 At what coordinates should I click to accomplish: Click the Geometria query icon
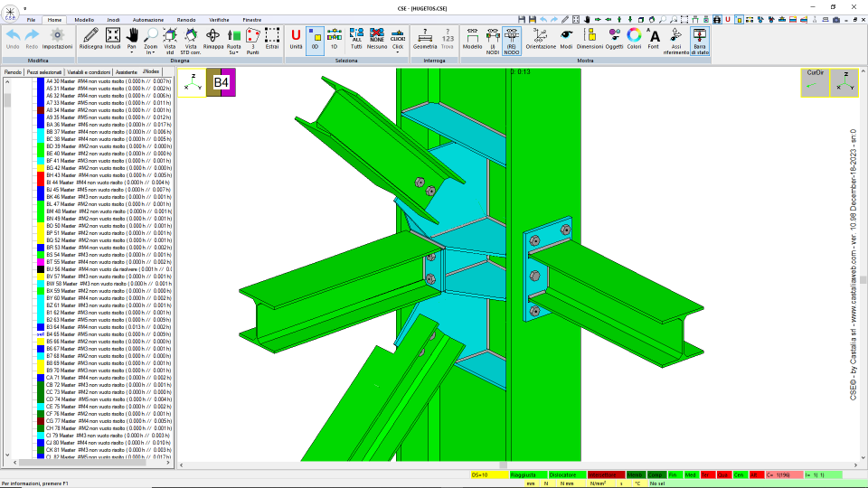click(425, 36)
